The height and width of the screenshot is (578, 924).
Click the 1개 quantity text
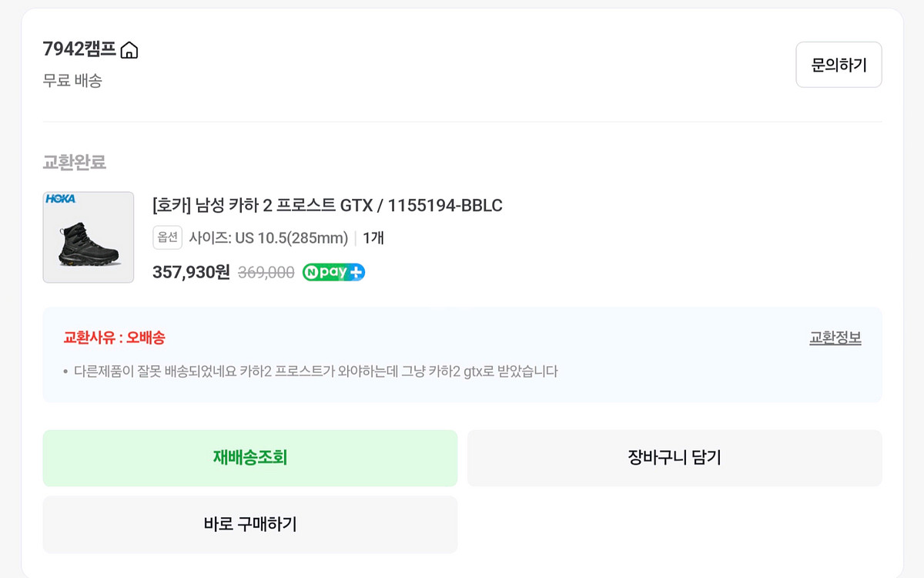pyautogui.click(x=373, y=237)
